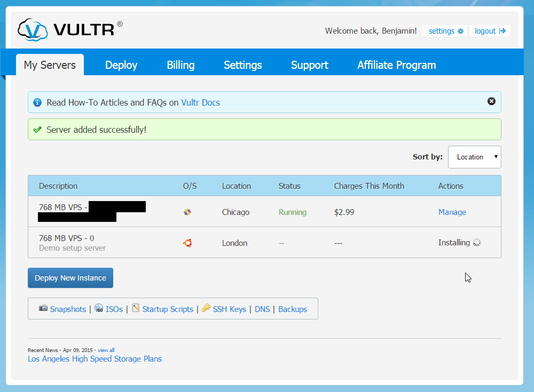Click the view all news link

pos(106,350)
